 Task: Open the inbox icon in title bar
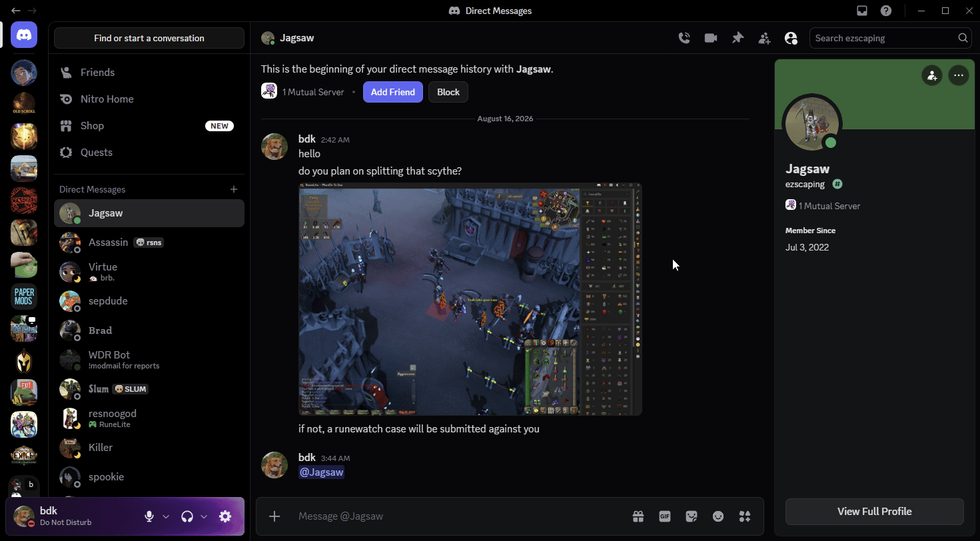pos(862,11)
